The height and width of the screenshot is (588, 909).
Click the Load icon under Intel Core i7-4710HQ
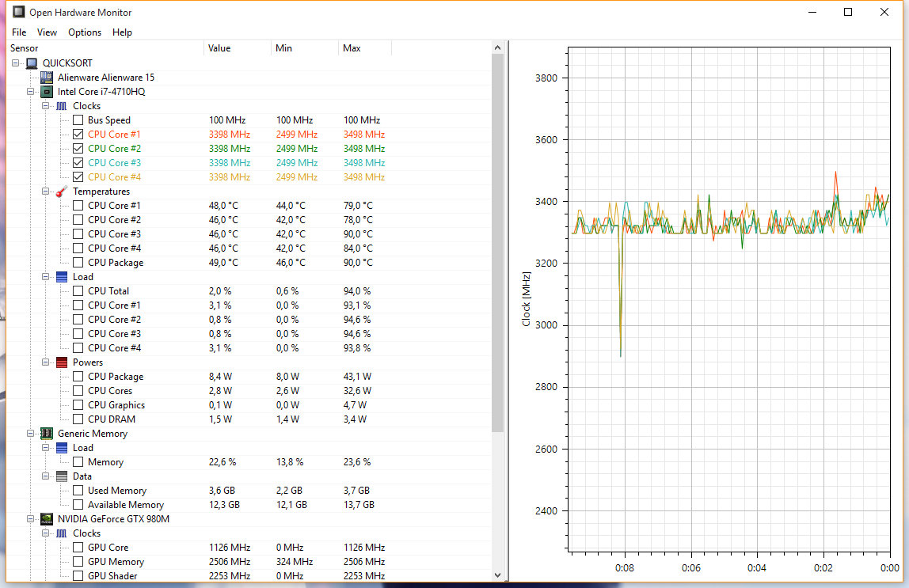(x=62, y=277)
